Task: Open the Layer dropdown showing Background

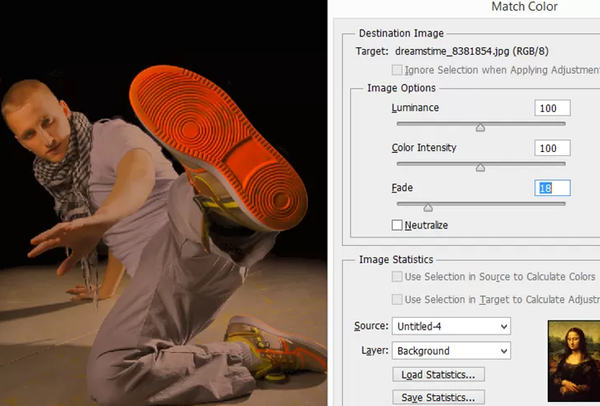Action: (451, 351)
